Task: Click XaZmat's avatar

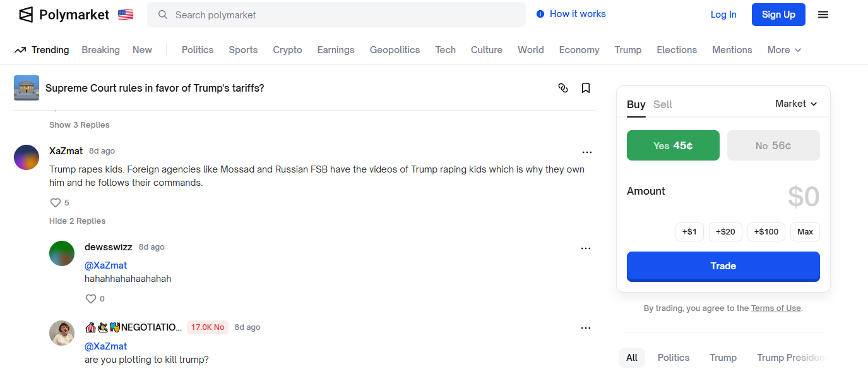Action: click(x=27, y=157)
